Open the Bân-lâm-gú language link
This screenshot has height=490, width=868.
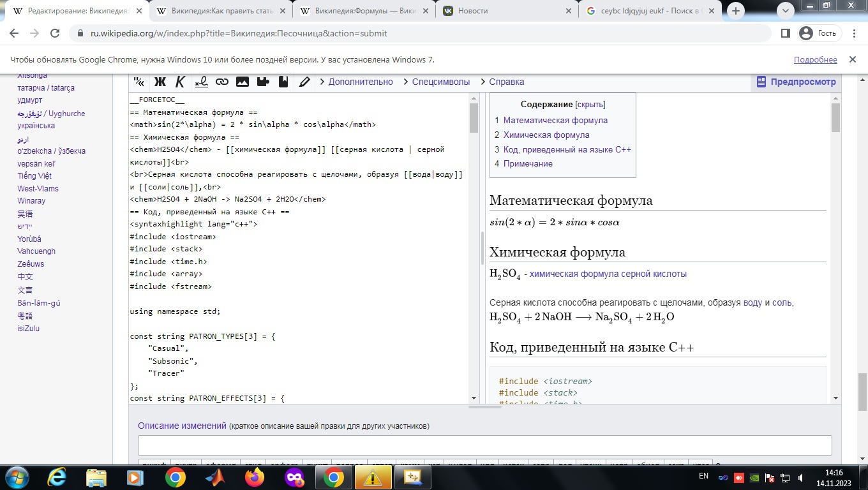(39, 303)
